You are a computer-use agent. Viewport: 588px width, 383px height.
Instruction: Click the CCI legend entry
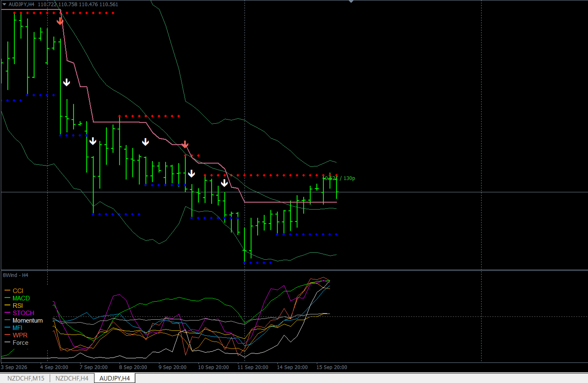pos(18,291)
